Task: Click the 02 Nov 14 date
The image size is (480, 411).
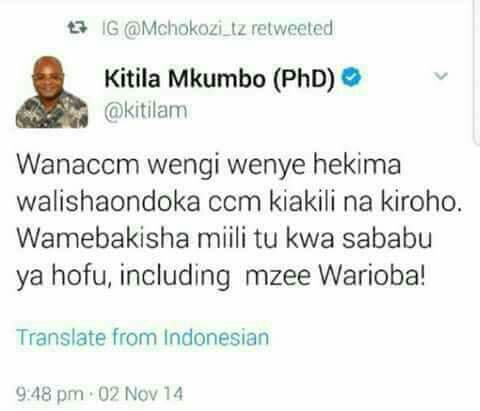Action: (x=141, y=394)
